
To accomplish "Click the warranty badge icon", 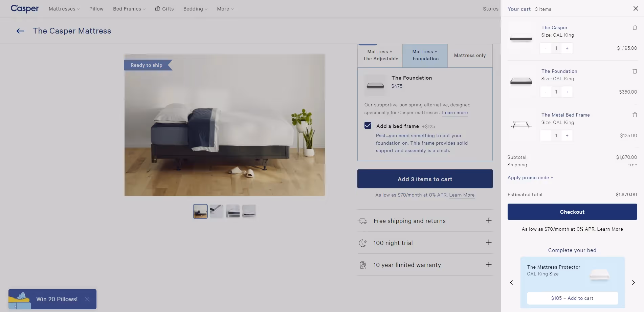I will [x=362, y=265].
